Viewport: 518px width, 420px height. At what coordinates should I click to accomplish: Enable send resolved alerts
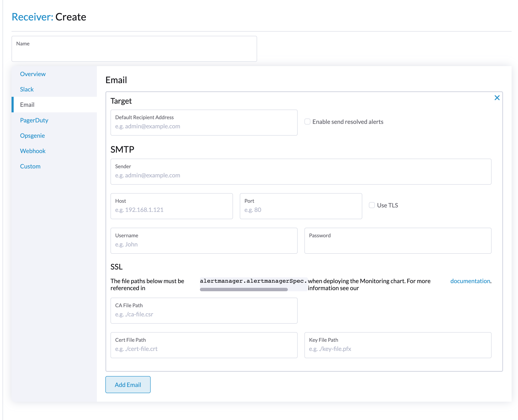tap(307, 122)
